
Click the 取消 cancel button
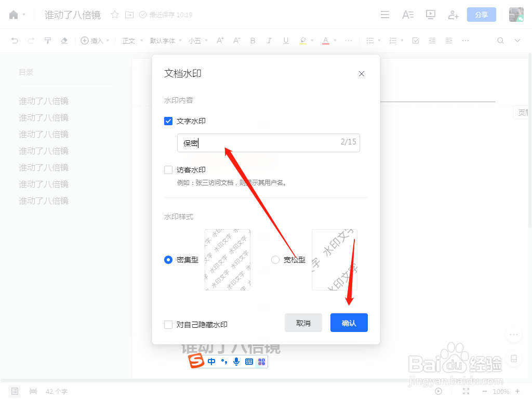click(x=303, y=323)
